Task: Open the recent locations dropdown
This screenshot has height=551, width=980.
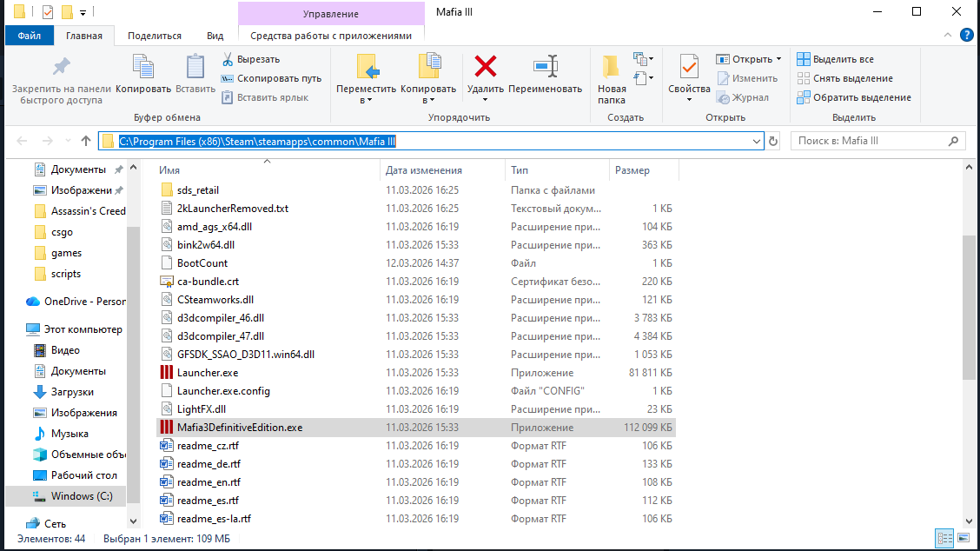Action: (68, 141)
